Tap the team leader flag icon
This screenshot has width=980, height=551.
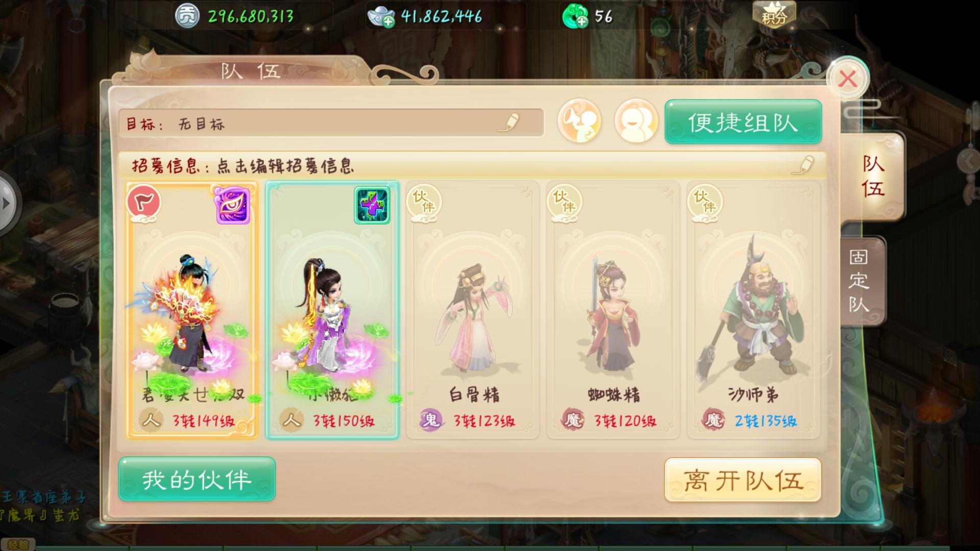144,203
